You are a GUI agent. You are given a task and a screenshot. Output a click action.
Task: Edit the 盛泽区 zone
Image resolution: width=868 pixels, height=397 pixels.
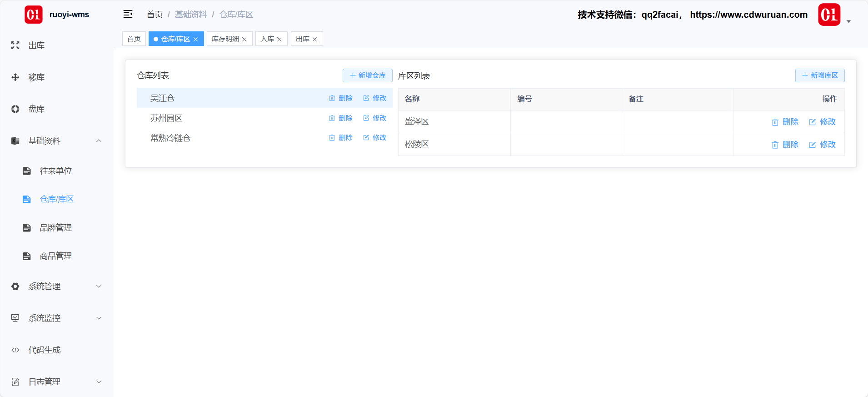pyautogui.click(x=823, y=122)
